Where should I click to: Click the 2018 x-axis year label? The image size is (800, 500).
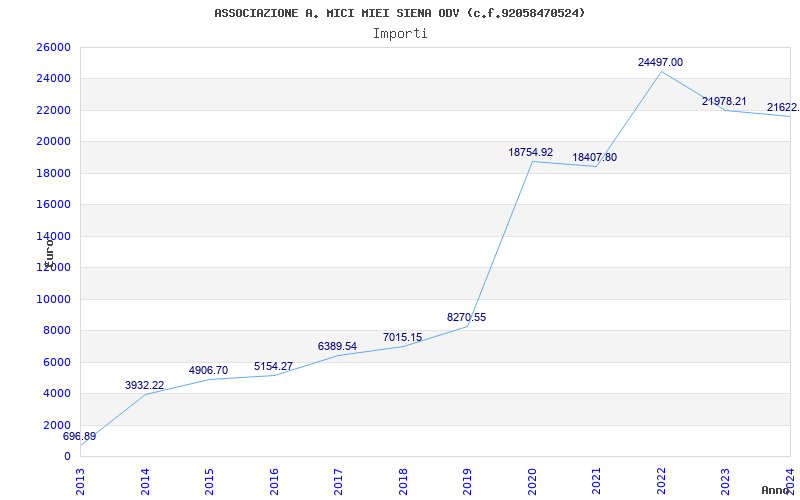tap(403, 482)
